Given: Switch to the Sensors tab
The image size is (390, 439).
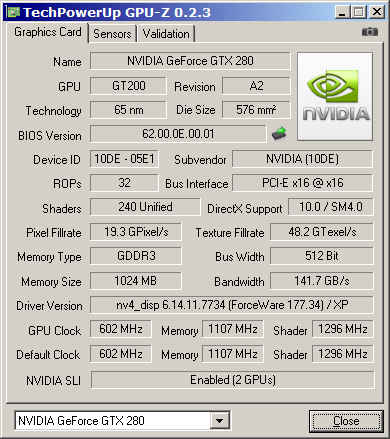Looking at the screenshot, I should click(x=112, y=34).
